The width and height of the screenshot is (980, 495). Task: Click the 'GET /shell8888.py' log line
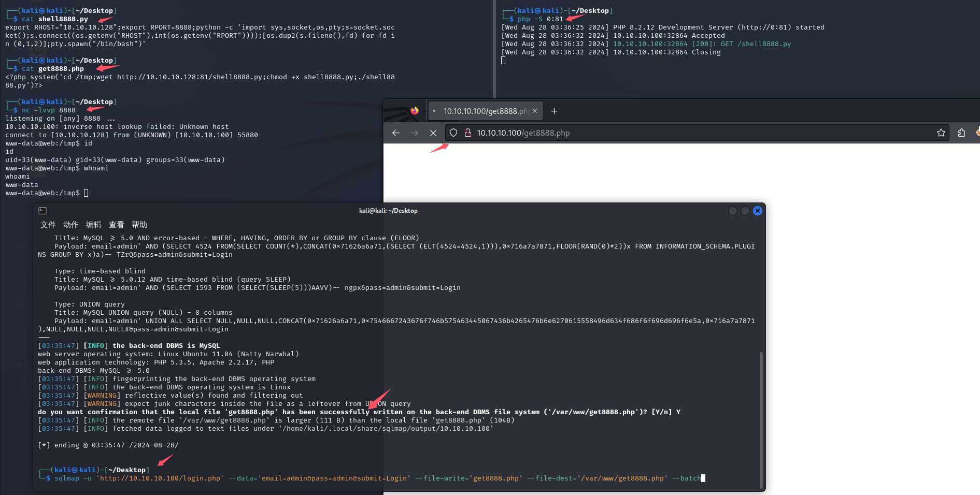tap(646, 44)
